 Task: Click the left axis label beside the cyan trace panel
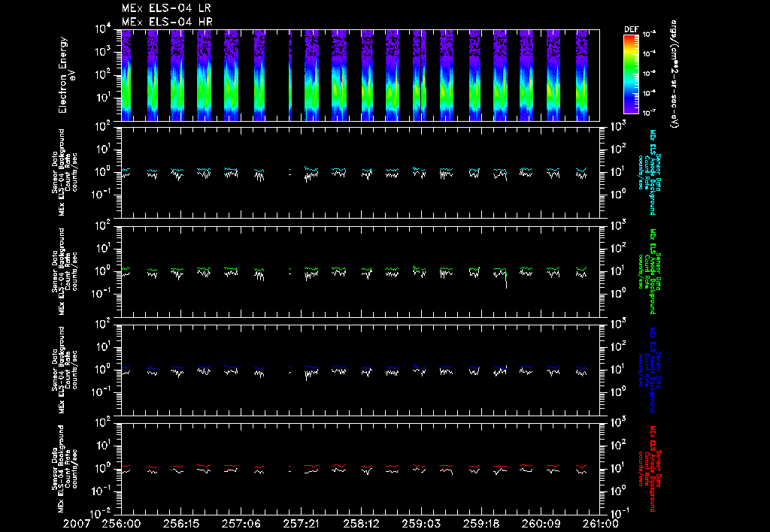pos(65,172)
